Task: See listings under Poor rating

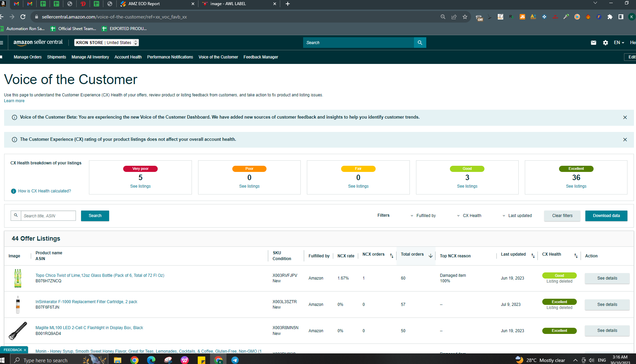Action: pos(249,186)
